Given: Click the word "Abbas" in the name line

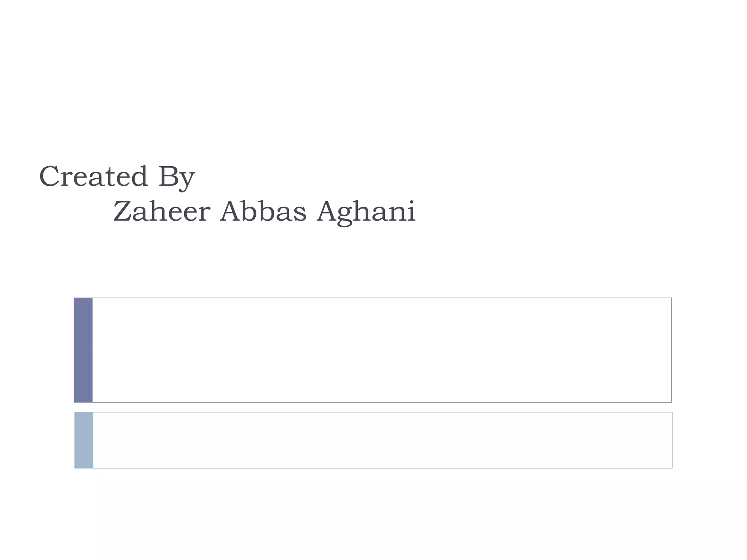Looking at the screenshot, I should pos(263,211).
